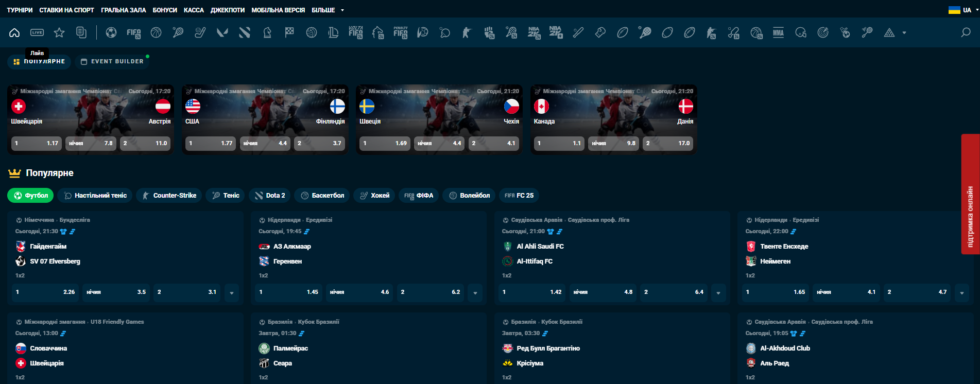Bet on Швейцарія win at 1.17
The image size is (980, 384).
[37, 143]
